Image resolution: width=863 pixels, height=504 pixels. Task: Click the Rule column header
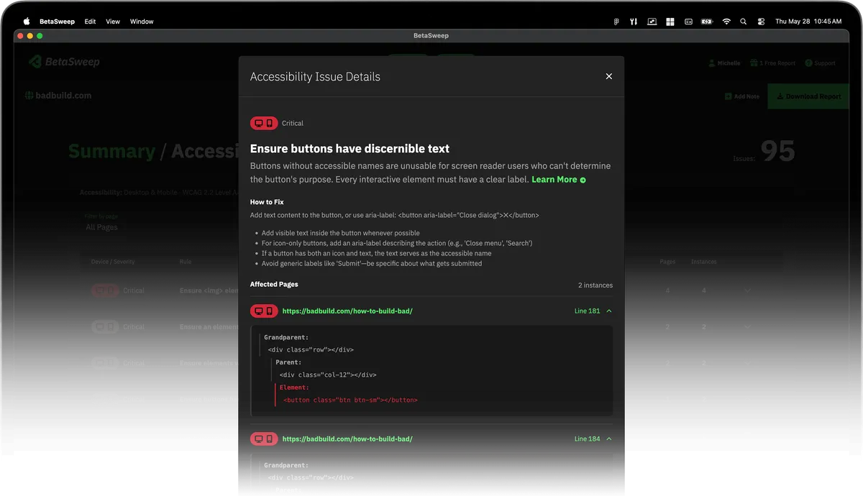click(186, 262)
